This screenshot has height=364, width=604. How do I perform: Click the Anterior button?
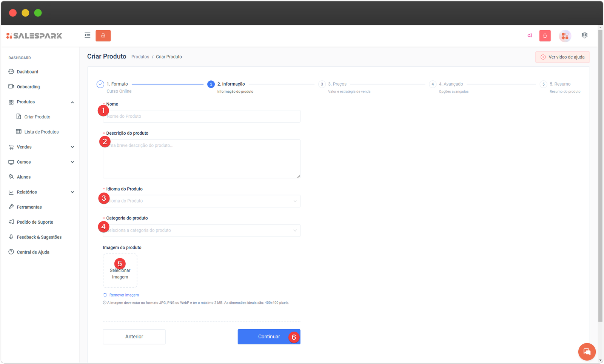tap(134, 337)
